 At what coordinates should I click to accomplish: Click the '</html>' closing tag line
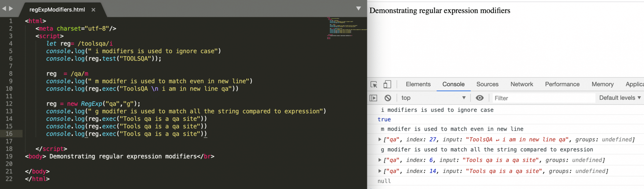pyautogui.click(x=37, y=179)
